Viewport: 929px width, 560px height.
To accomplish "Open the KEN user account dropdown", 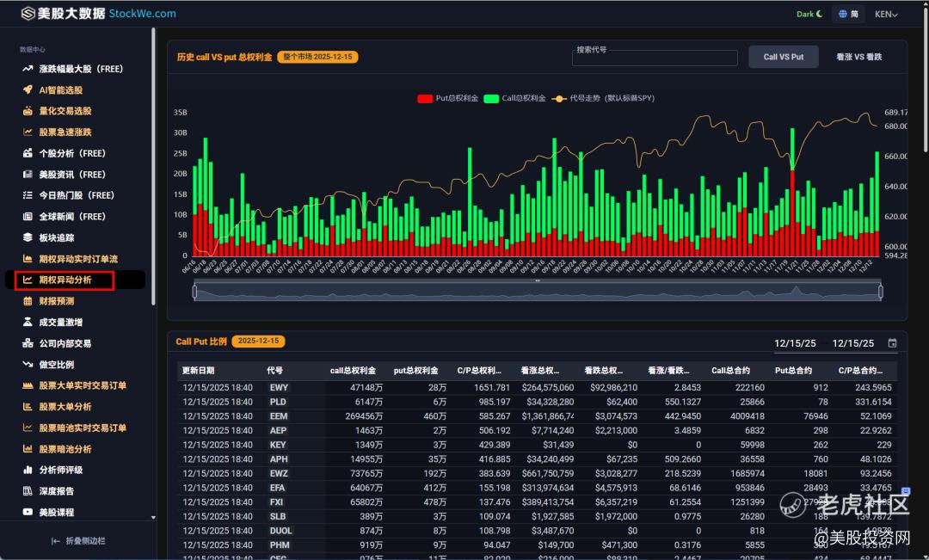I will tap(886, 14).
